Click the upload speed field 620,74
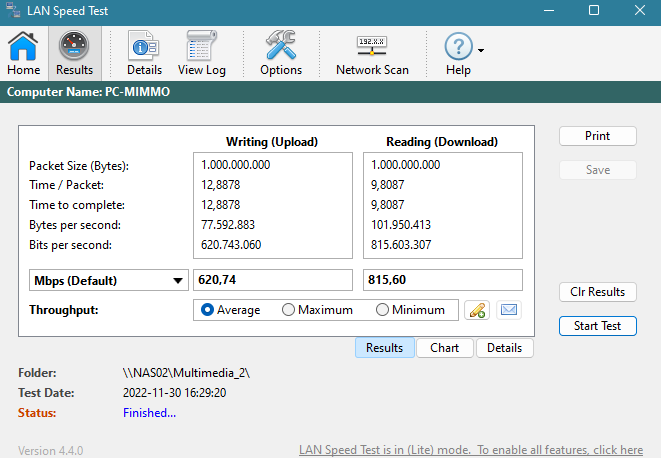Viewport: 661px width, 458px height. [x=273, y=280]
